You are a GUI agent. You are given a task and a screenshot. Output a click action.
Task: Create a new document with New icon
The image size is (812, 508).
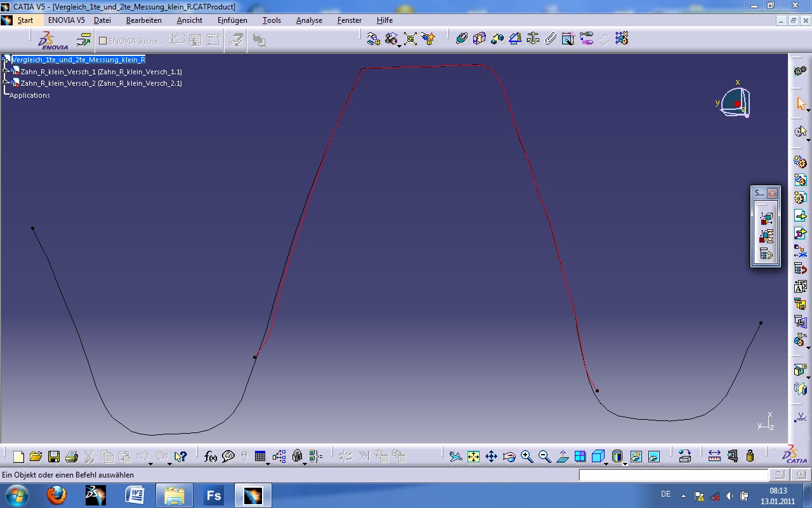click(18, 456)
